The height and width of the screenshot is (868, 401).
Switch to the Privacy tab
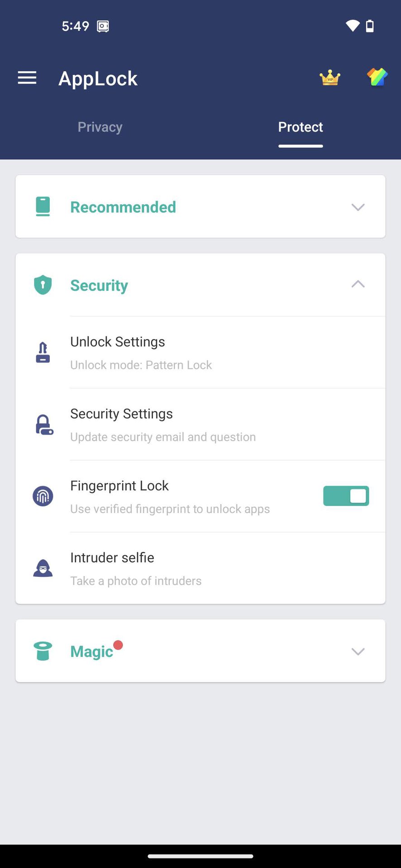tap(100, 127)
